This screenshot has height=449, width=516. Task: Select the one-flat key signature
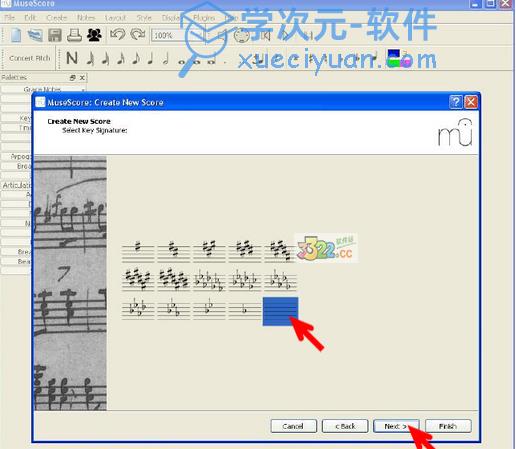[245, 310]
